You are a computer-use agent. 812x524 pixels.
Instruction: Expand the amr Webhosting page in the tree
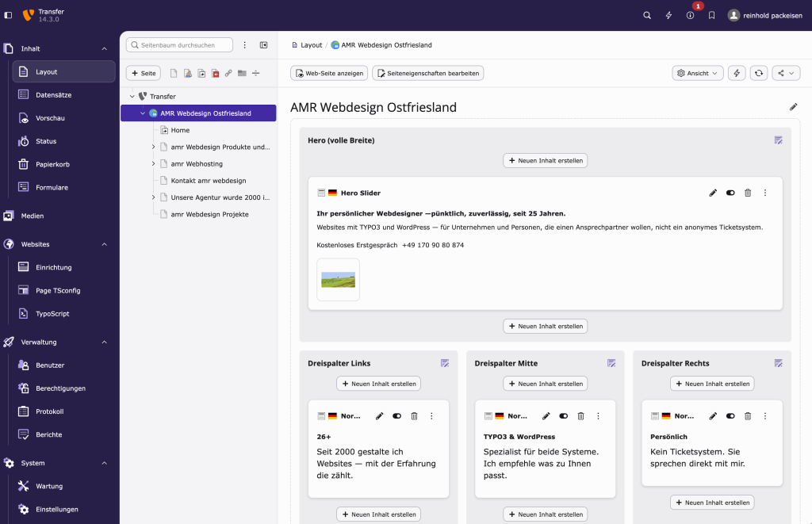pos(152,163)
